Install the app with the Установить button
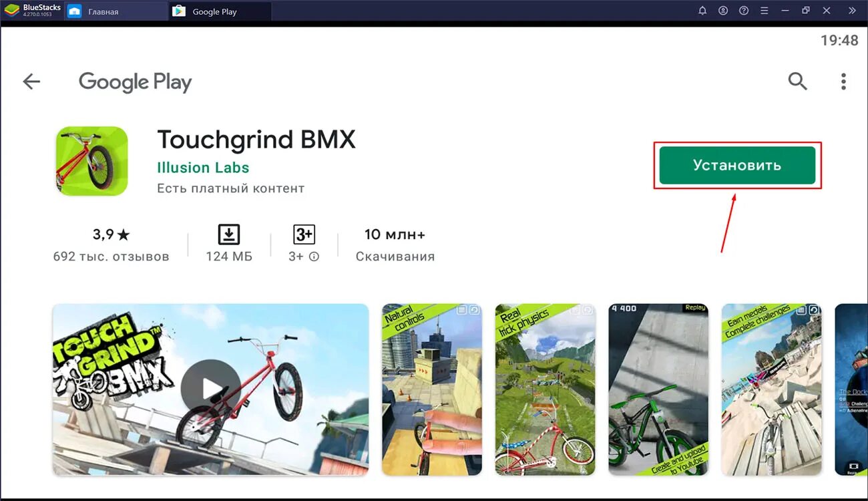Viewport: 868px width, 501px height. click(x=737, y=165)
